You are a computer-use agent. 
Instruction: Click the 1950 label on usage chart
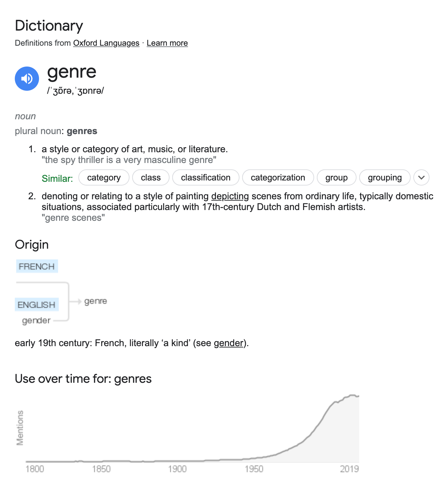[254, 469]
